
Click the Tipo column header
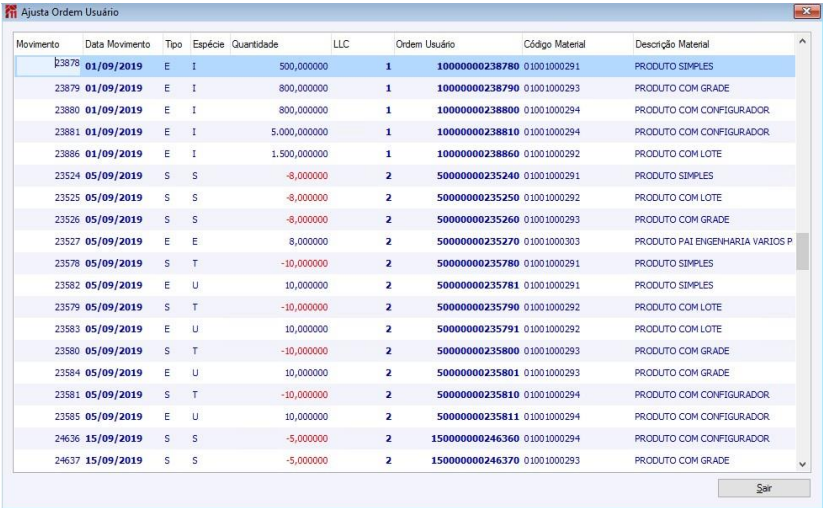click(x=176, y=44)
